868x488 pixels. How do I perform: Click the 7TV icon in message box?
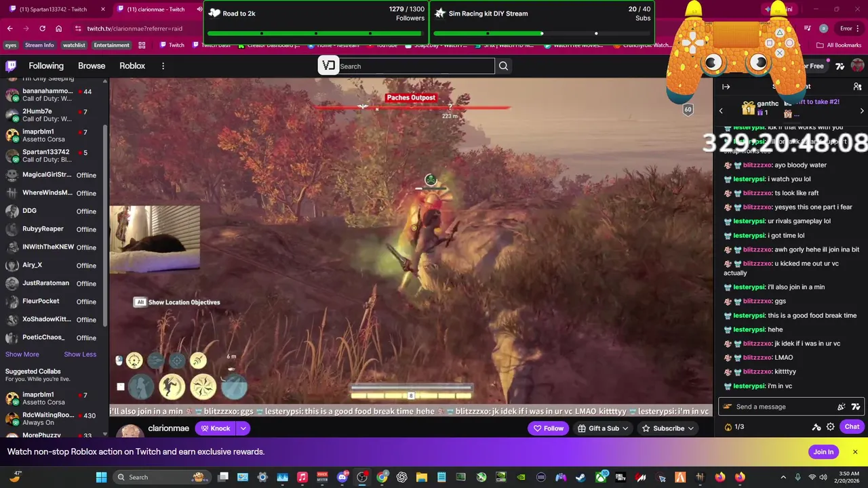coord(856,407)
